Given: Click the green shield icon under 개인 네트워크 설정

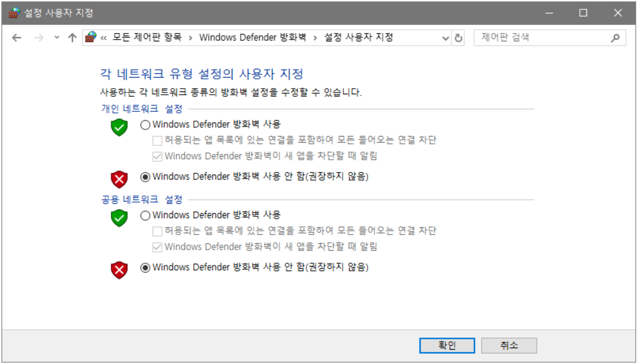Looking at the screenshot, I should (119, 128).
